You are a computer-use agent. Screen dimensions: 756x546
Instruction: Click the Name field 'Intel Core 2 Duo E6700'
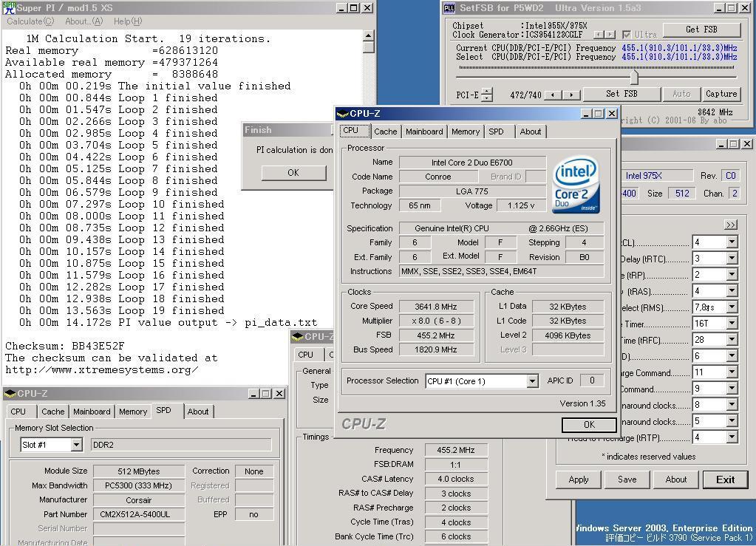[472, 163]
